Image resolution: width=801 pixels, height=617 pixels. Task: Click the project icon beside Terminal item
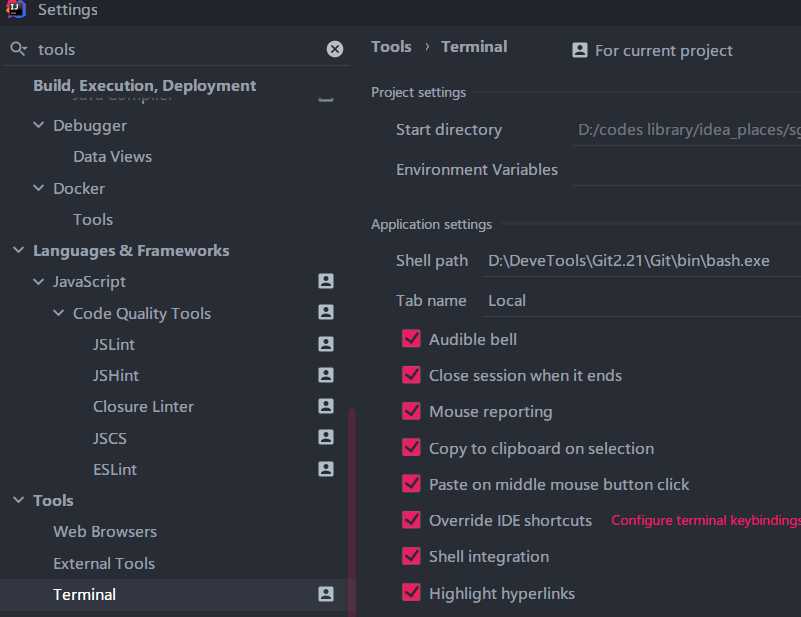pos(325,594)
